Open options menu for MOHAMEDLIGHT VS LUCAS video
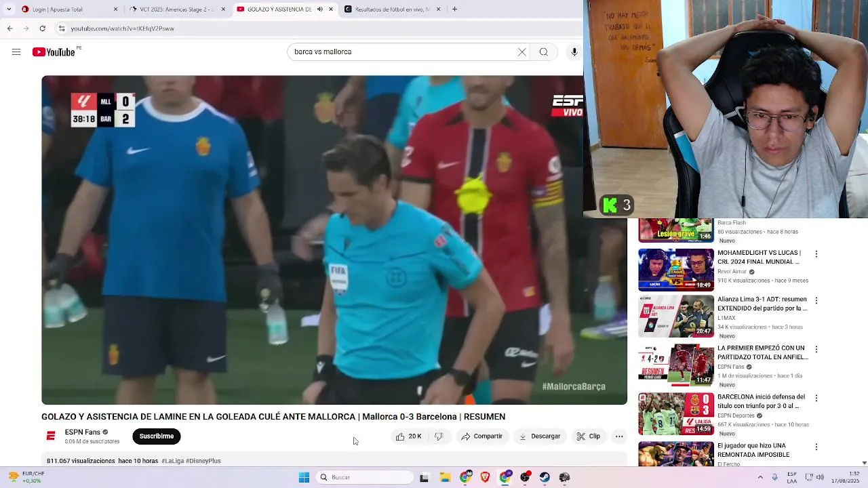868x488 pixels. click(816, 254)
